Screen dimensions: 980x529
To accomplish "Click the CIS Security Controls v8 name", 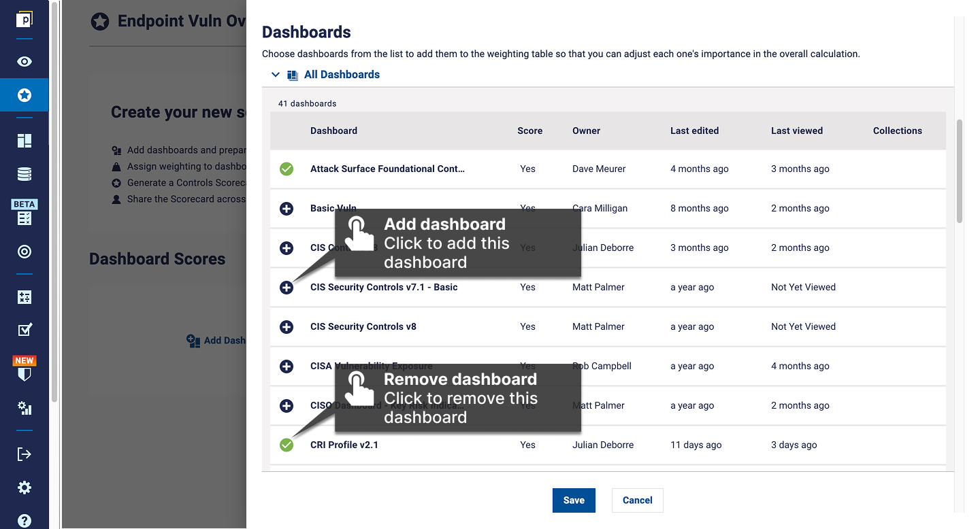I will click(x=363, y=326).
